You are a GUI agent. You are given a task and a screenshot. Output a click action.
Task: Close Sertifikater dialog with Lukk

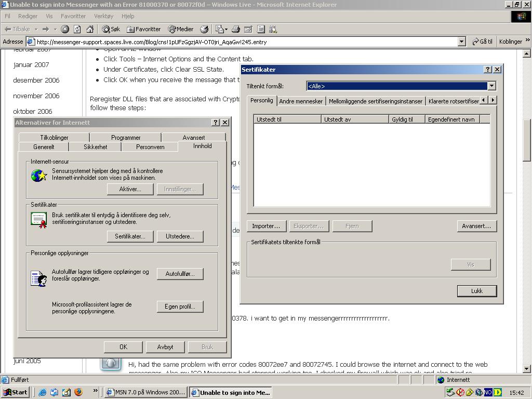(x=477, y=291)
